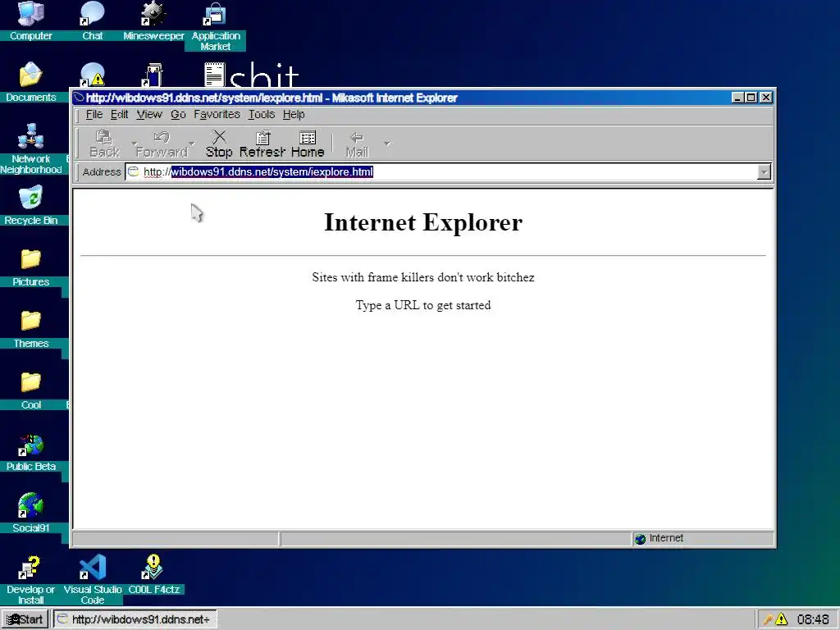840x630 pixels.
Task: Open the shortcut icon beside the notepad file
Action: click(153, 75)
